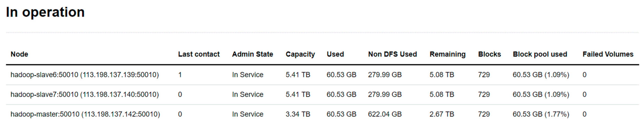
Task: Click the Failed Volumes column header
Action: pyautogui.click(x=608, y=54)
